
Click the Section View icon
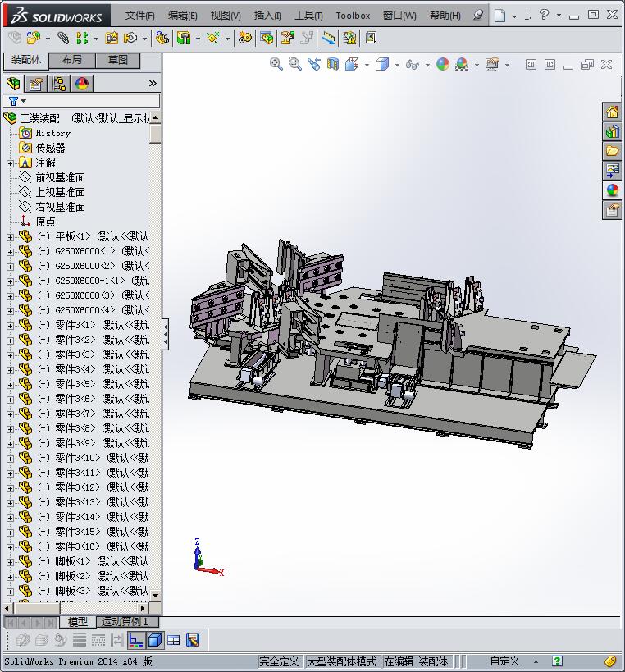(x=333, y=64)
